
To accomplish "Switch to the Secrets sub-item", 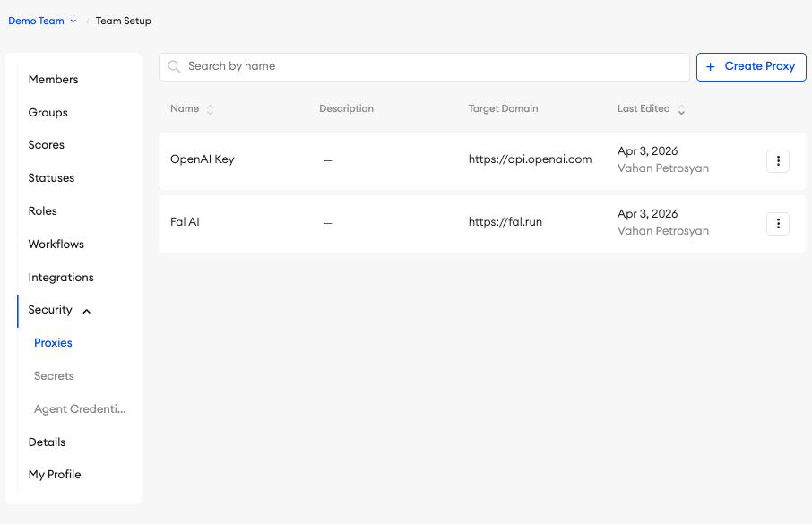I will point(54,376).
